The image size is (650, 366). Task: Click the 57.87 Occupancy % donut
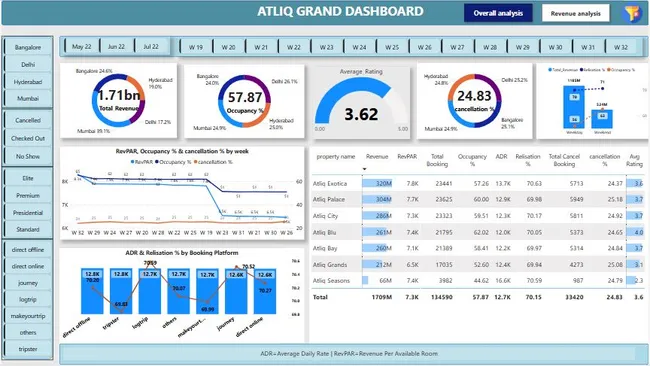pyautogui.click(x=245, y=101)
